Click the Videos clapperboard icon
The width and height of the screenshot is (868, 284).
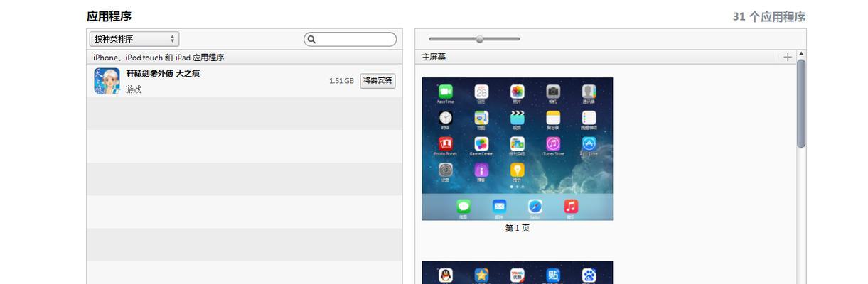click(x=518, y=118)
